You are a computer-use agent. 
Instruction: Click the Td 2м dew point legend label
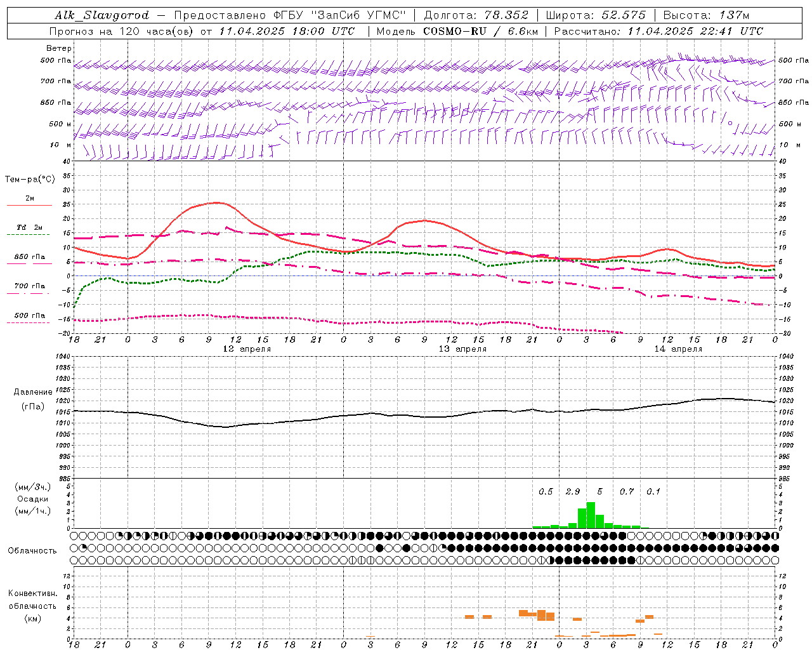pyautogui.click(x=30, y=227)
